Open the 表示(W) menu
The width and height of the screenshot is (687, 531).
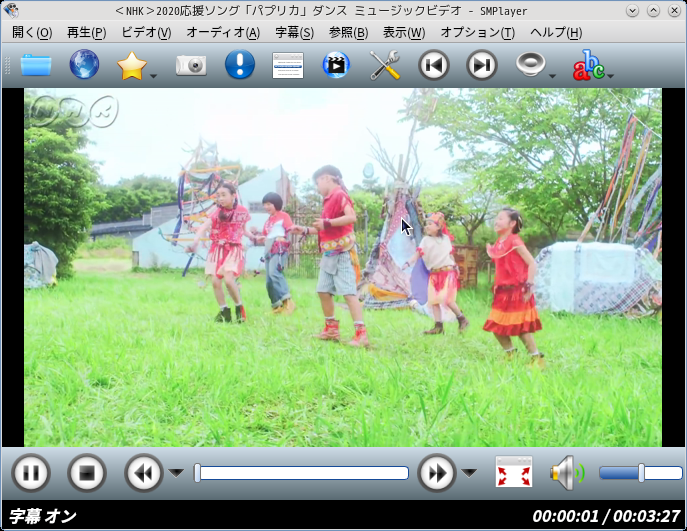click(404, 32)
